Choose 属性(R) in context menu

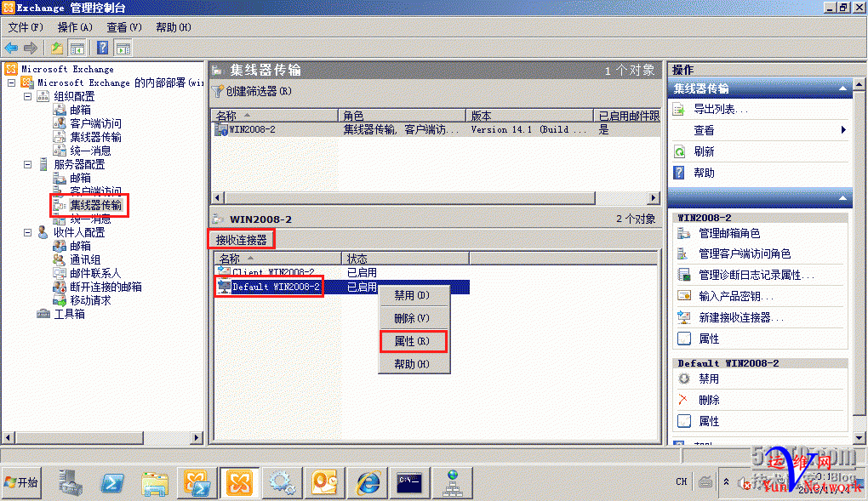click(413, 341)
